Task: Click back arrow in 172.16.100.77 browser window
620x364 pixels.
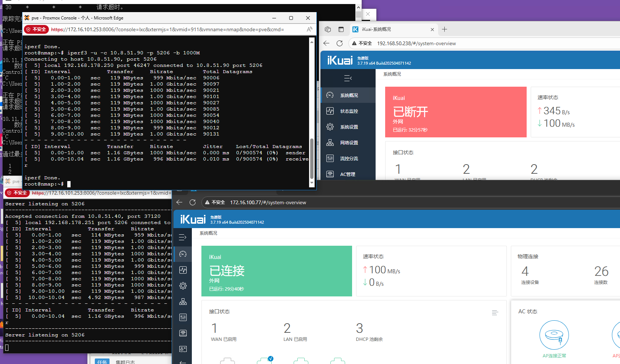Action: point(179,202)
